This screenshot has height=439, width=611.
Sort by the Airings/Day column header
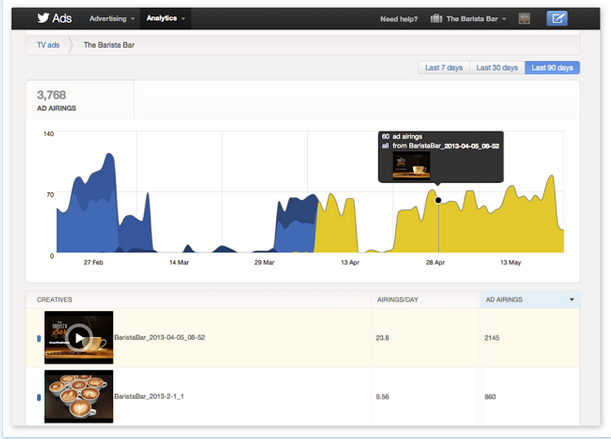point(396,299)
